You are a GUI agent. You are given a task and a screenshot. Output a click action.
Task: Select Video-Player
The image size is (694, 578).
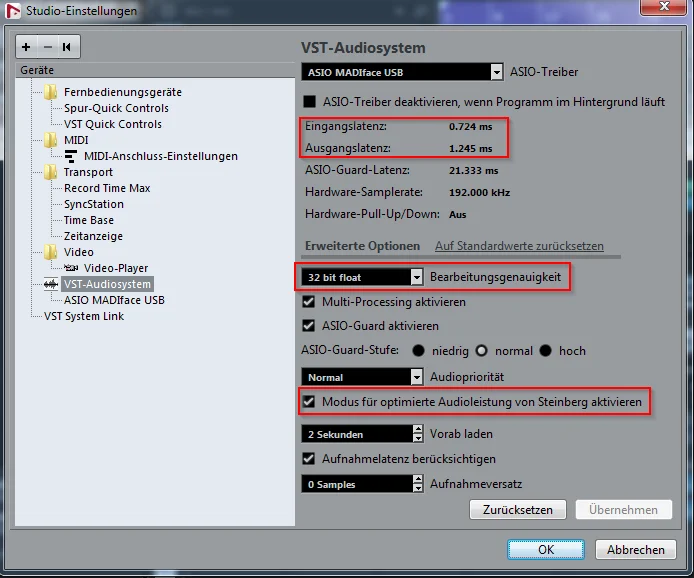(x=116, y=268)
